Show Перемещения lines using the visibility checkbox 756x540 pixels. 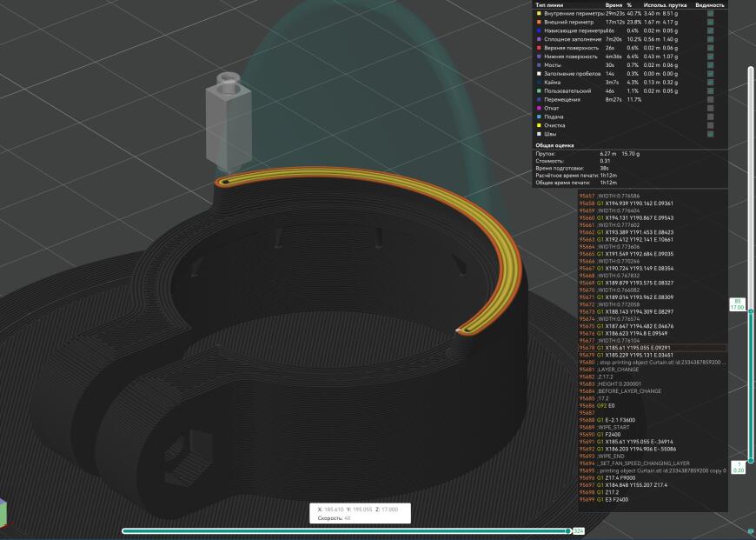coord(710,99)
